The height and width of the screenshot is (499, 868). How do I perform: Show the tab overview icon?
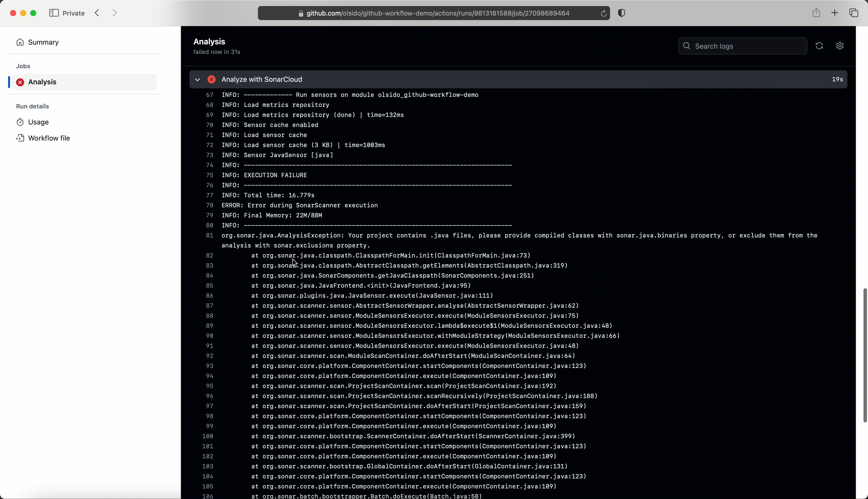pos(854,13)
